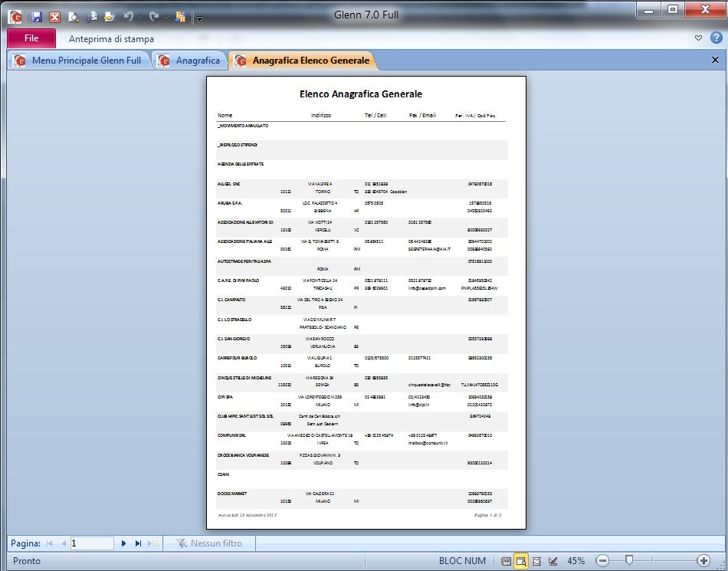Open Help with the question mark icon
The image size is (728, 571).
pyautogui.click(x=717, y=38)
